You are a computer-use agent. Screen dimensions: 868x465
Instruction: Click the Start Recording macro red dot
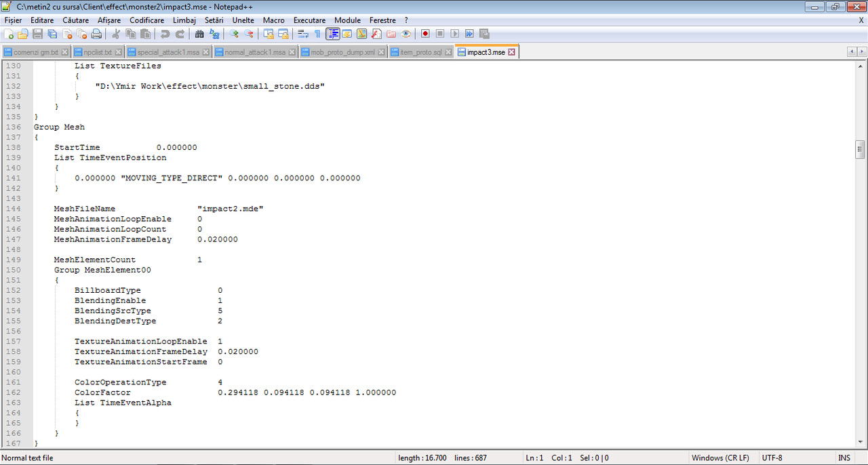[425, 34]
